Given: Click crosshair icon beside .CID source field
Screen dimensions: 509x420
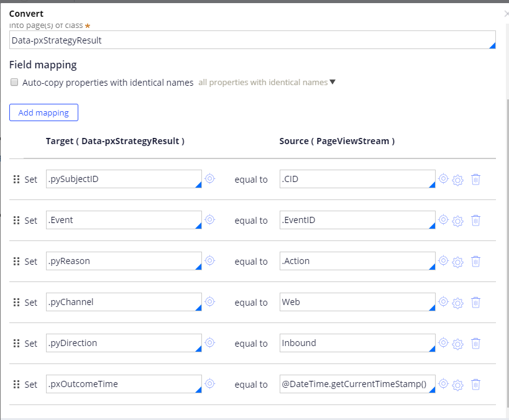Looking at the screenshot, I should point(443,179).
